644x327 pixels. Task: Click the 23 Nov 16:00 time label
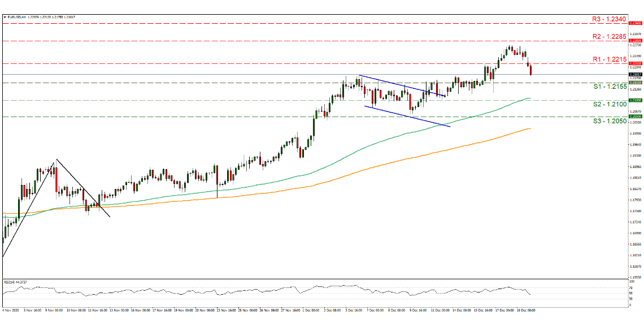click(226, 311)
